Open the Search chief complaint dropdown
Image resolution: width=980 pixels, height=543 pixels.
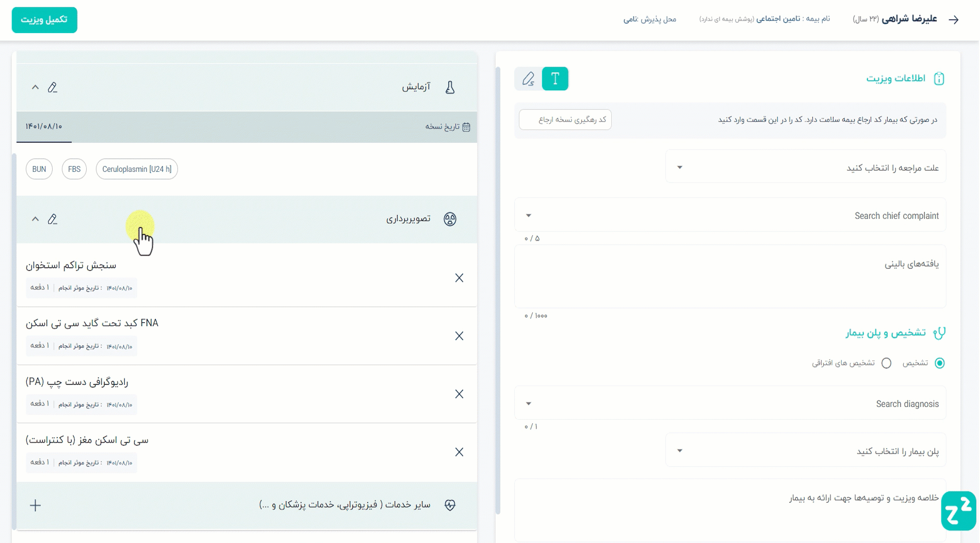click(730, 215)
